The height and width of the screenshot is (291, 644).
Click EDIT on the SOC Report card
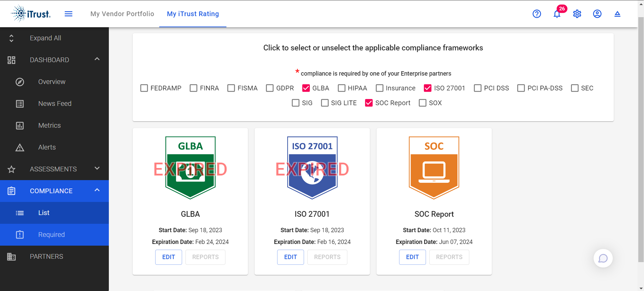(412, 257)
